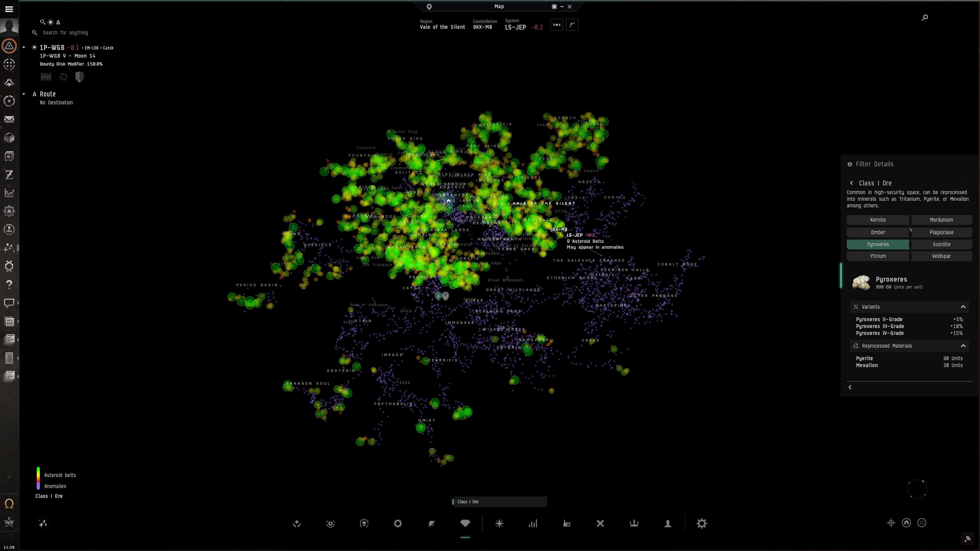Collapse the Variants section
The height and width of the screenshot is (551, 980).
[963, 307]
